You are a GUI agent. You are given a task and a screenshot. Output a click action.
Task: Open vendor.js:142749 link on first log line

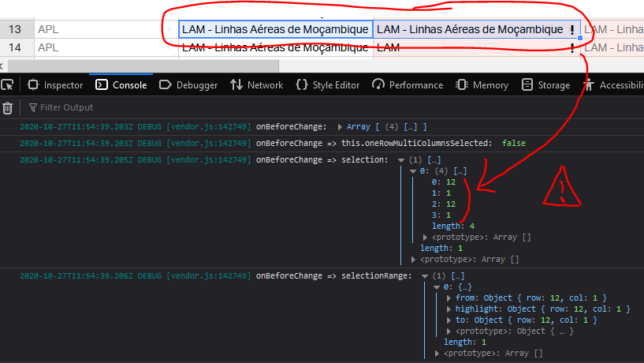tap(209, 127)
